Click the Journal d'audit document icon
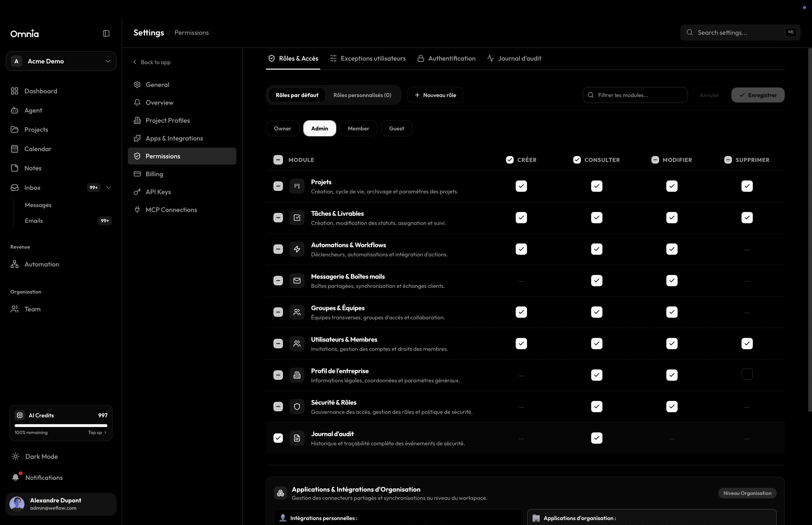The width and height of the screenshot is (812, 525). [297, 438]
